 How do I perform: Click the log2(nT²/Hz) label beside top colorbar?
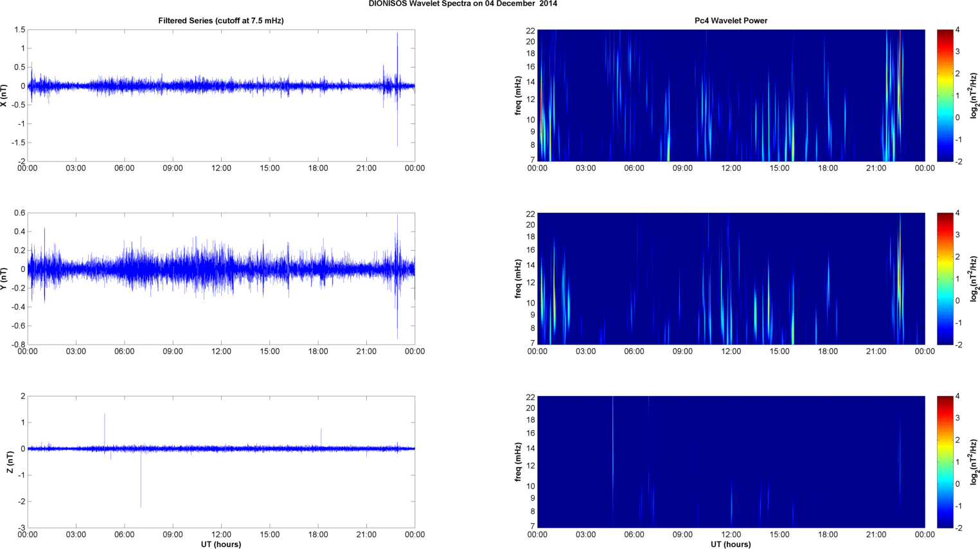pos(974,95)
